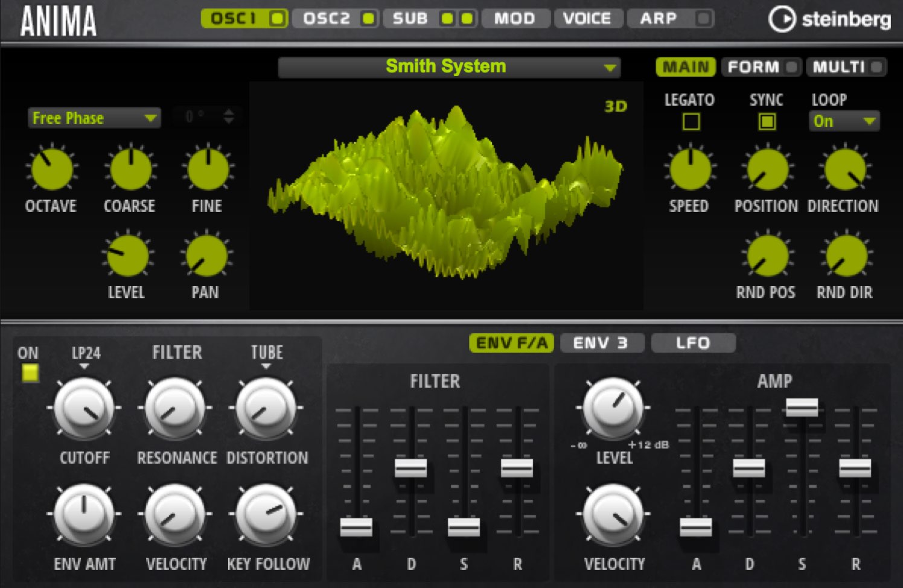Click the SPEED knob
This screenshot has height=588, width=903.
690,169
